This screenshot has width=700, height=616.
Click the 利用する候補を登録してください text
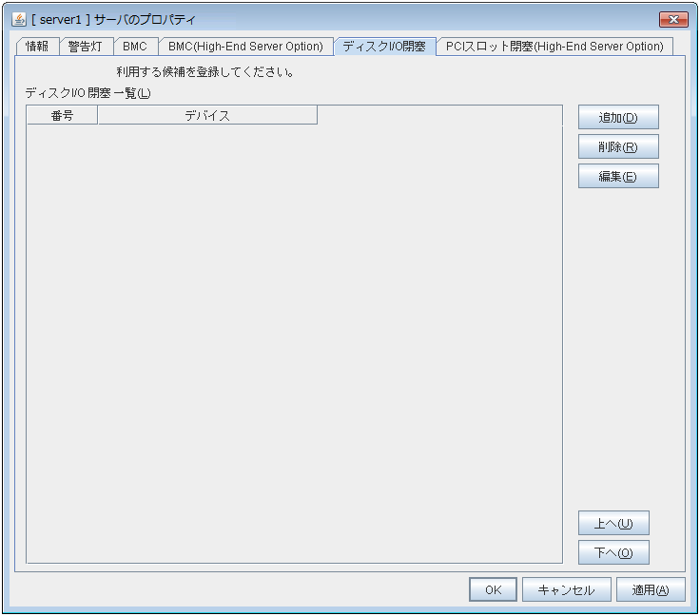tap(204, 72)
